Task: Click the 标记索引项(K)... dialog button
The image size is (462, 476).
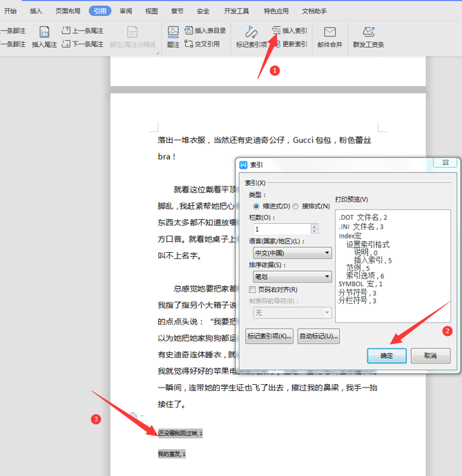Action: (269, 336)
